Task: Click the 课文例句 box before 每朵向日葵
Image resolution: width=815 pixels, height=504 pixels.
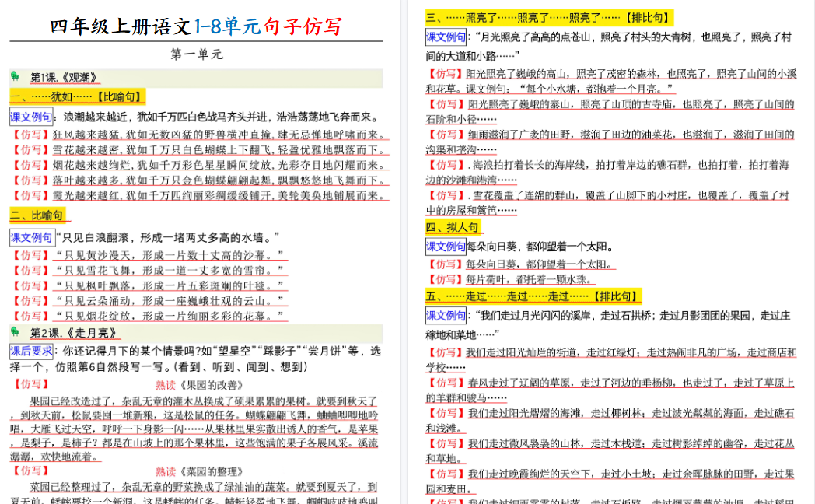Action: click(446, 247)
